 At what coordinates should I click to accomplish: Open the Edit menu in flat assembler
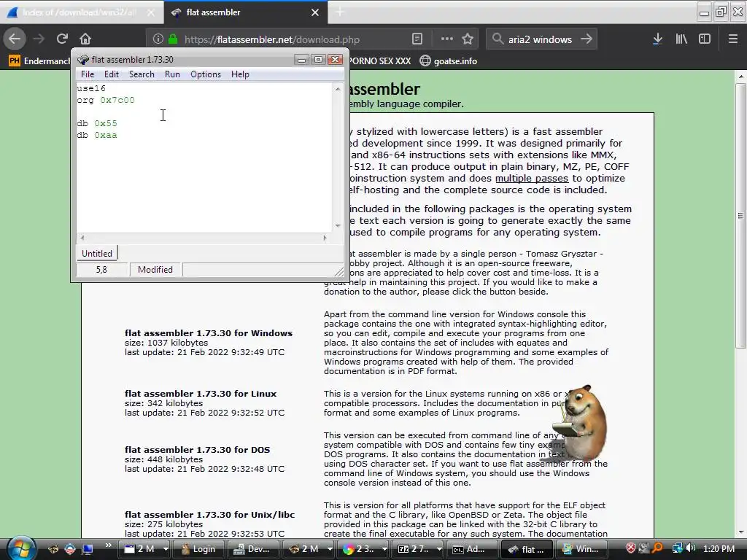pyautogui.click(x=112, y=74)
